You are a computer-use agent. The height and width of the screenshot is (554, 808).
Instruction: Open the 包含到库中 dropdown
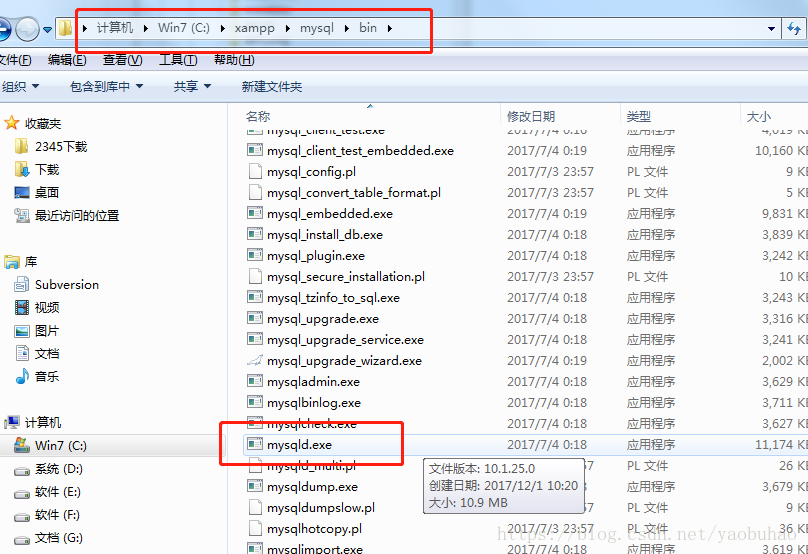pyautogui.click(x=107, y=86)
